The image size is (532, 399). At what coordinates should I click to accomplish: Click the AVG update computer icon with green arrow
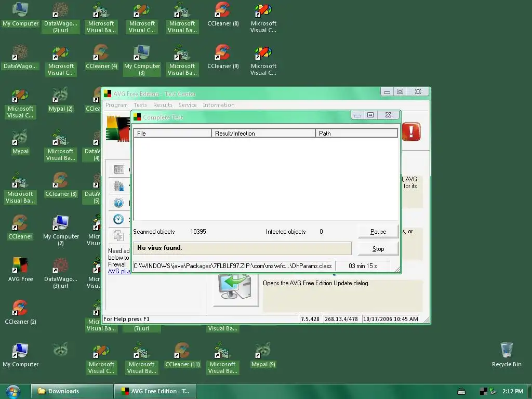[236, 289]
